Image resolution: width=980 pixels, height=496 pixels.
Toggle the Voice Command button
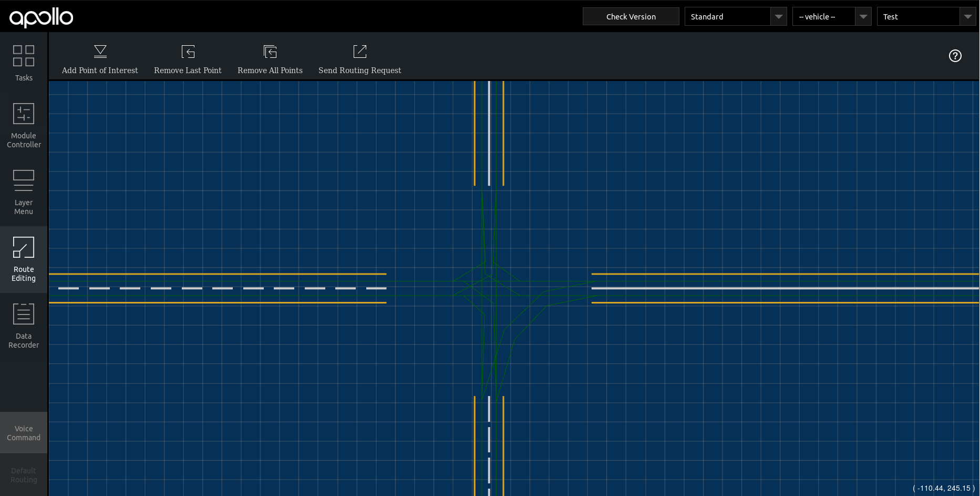(24, 433)
